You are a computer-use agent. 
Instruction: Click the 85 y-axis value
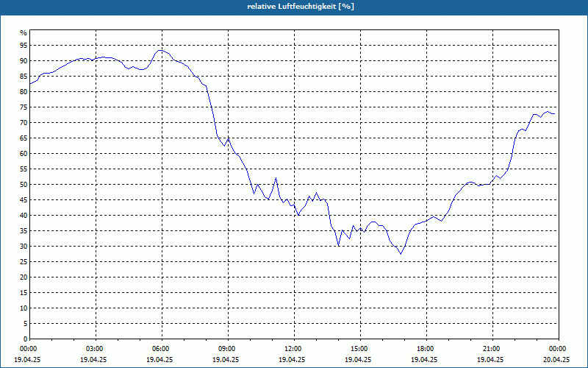point(24,77)
